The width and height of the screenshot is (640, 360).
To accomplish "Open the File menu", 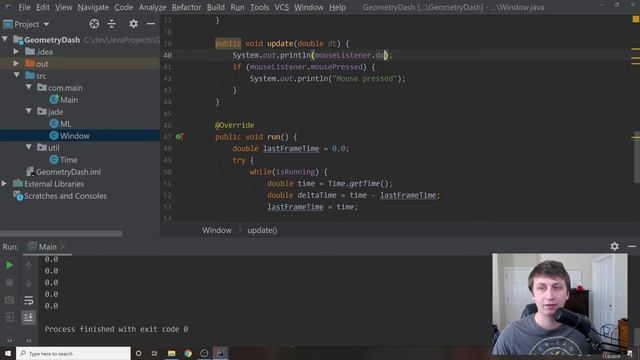I will point(24,7).
